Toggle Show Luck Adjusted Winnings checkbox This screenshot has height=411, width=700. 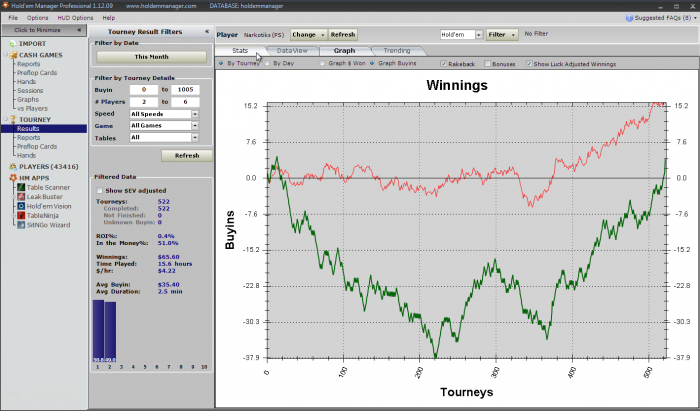tap(529, 64)
